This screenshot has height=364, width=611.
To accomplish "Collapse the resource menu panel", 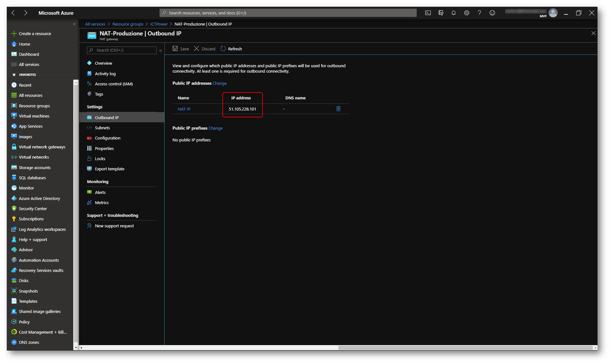I will click(160, 50).
